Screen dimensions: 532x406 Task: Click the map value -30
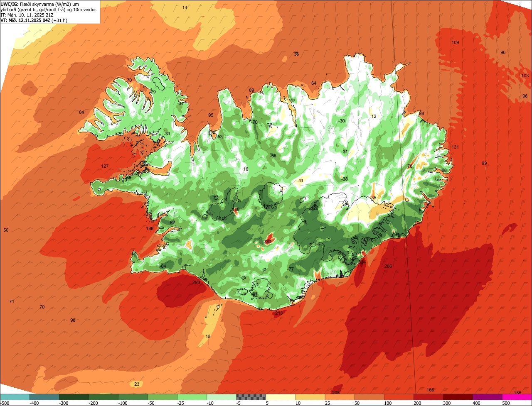pyautogui.click(x=342, y=121)
